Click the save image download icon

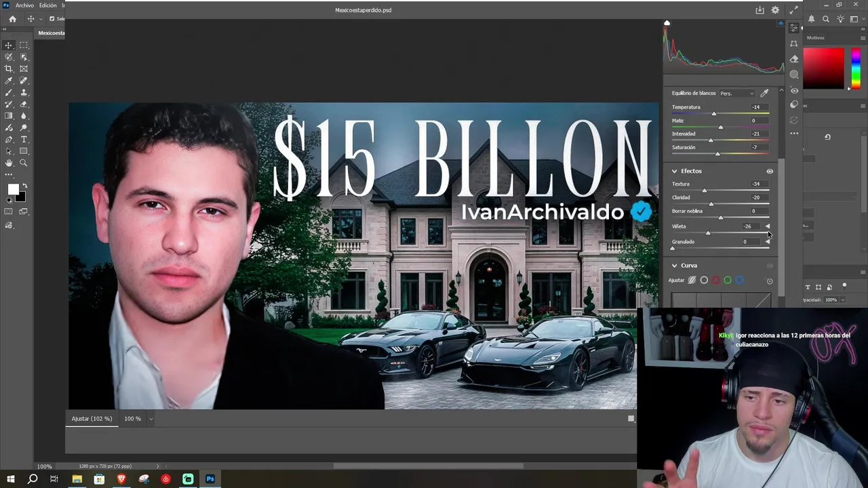coord(759,10)
